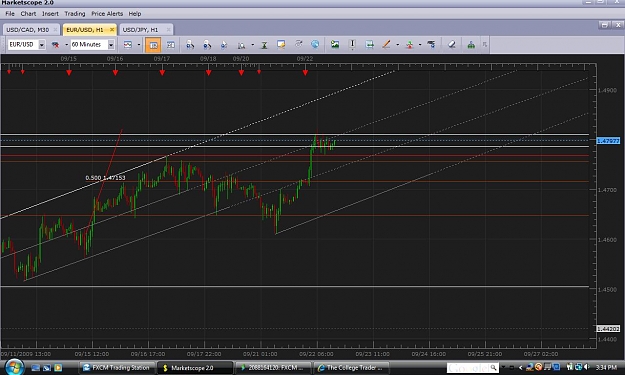Select the pencil line drawing tool
625x375 pixels.
tap(386, 44)
